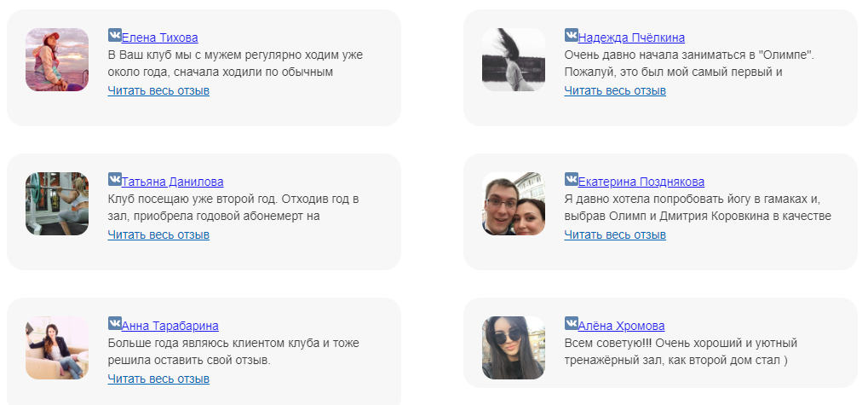Read full review by Екатерина Позднякова
The width and height of the screenshot is (868, 405).
(x=615, y=235)
